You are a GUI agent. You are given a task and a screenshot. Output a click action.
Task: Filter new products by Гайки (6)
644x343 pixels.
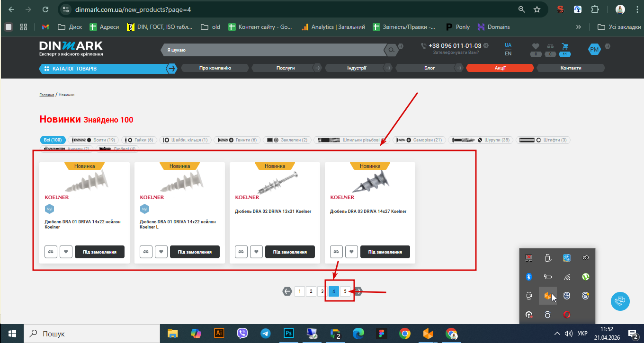click(139, 140)
